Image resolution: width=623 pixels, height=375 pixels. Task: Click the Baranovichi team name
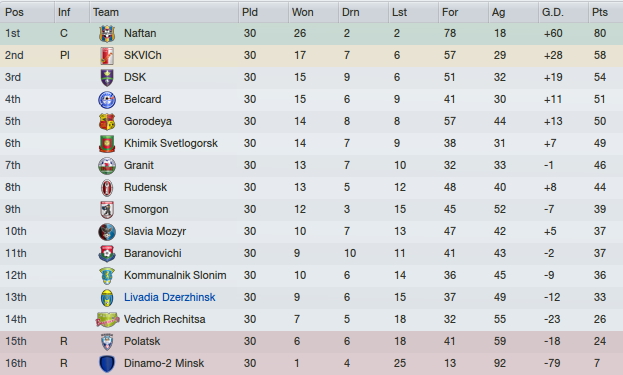[153, 253]
